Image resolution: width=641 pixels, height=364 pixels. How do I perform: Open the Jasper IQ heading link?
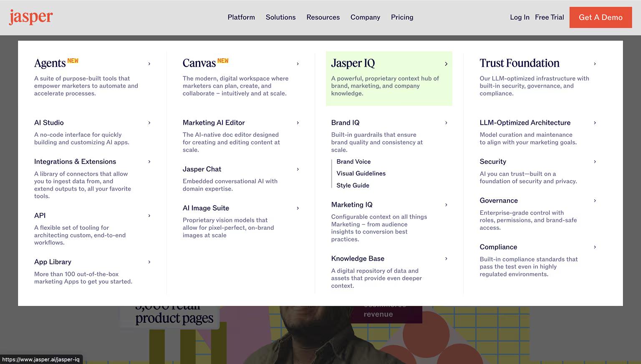[x=353, y=63]
